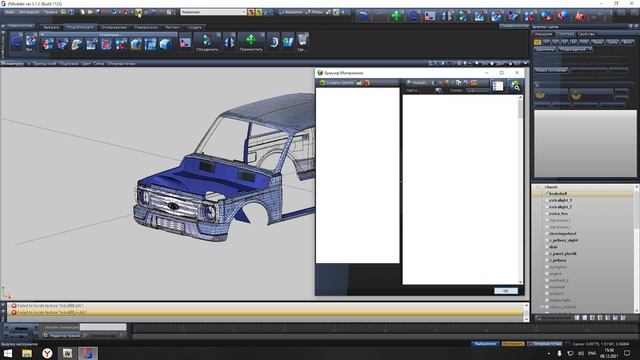Switch to the Свойства tab in scene panel
The width and height of the screenshot is (640, 360).
[x=586, y=34]
